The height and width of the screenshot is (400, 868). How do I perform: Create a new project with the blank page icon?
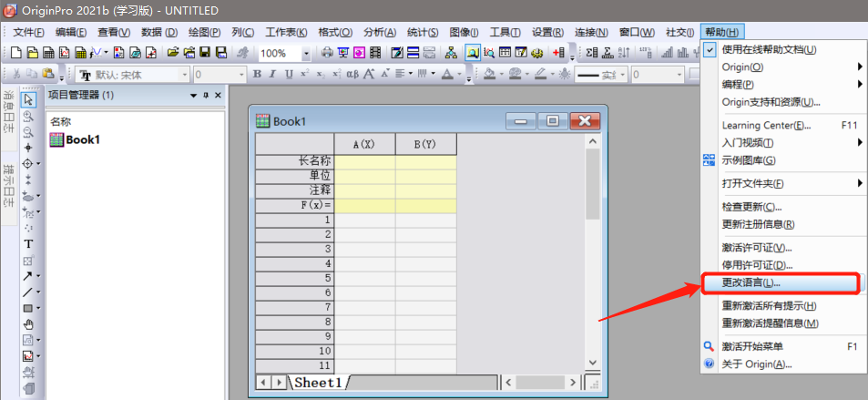[x=16, y=53]
